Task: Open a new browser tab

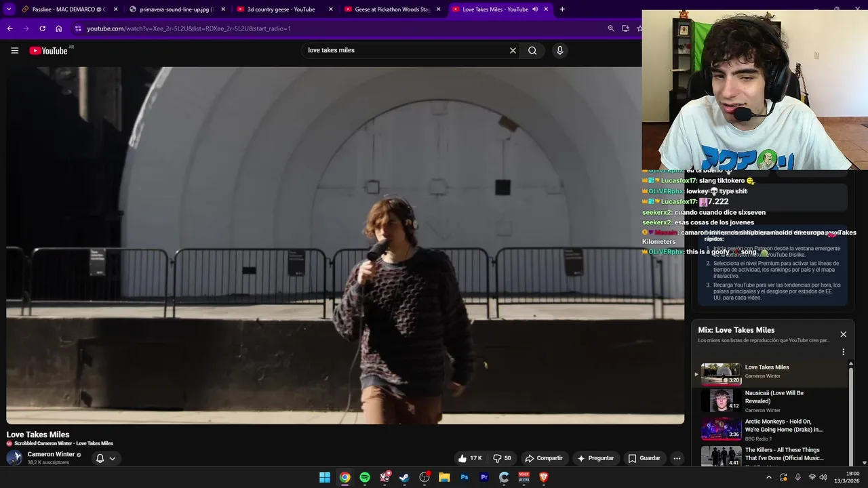Action: coord(562,9)
